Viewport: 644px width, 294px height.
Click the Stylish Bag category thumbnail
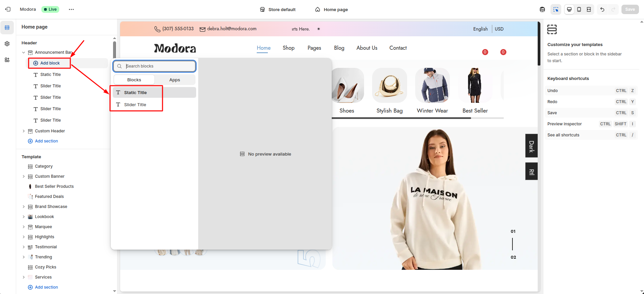pyautogui.click(x=390, y=85)
